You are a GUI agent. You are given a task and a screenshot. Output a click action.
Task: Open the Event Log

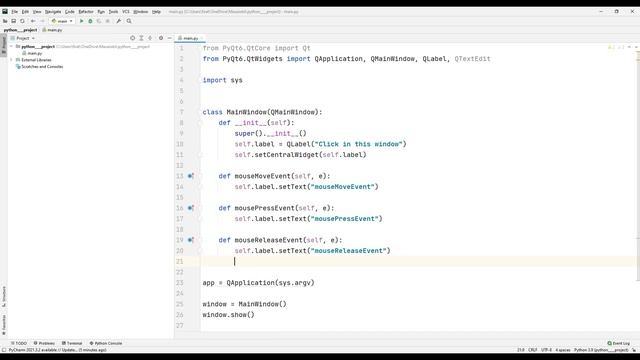618,343
